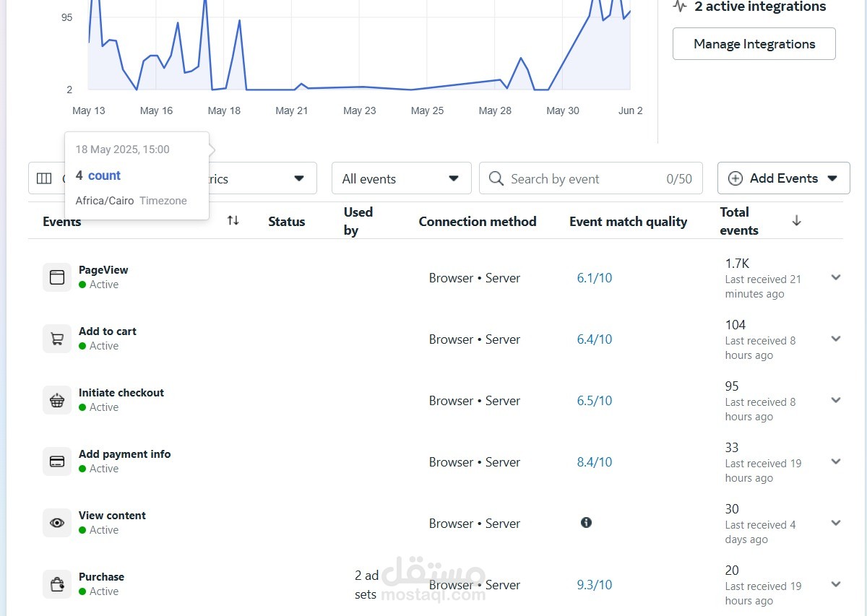Open Purchase's 9.3/10 match quality link

(594, 585)
